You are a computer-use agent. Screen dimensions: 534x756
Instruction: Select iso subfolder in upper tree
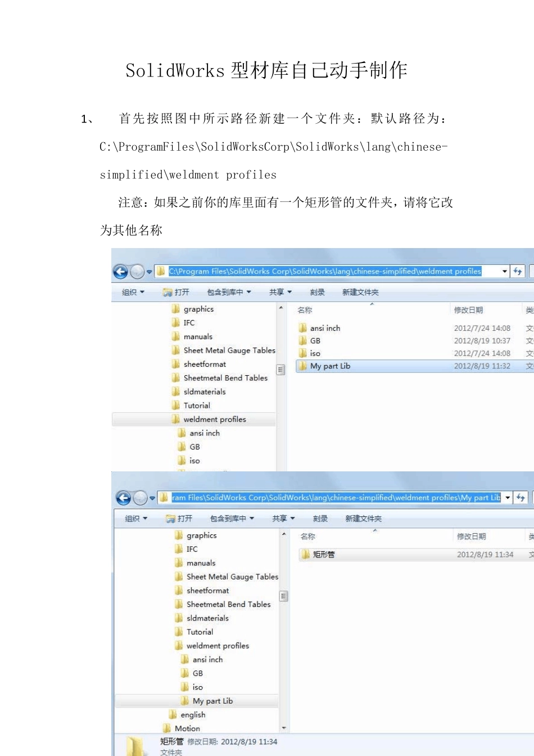point(189,461)
